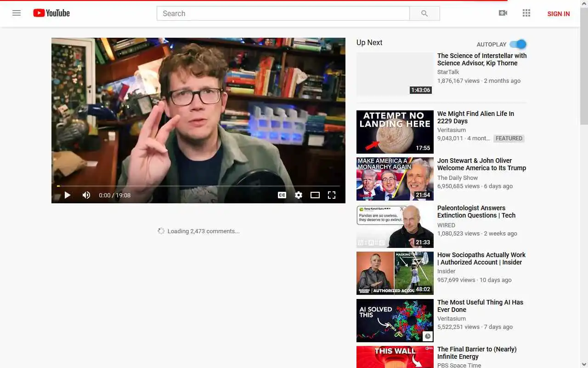Open the hamburger guide menu
This screenshot has height=368, width=588.
point(17,13)
